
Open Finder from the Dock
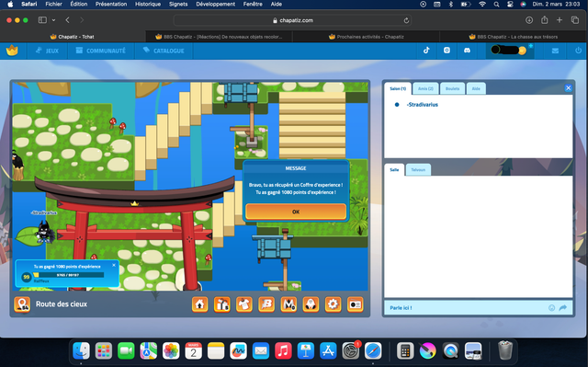coord(81,351)
